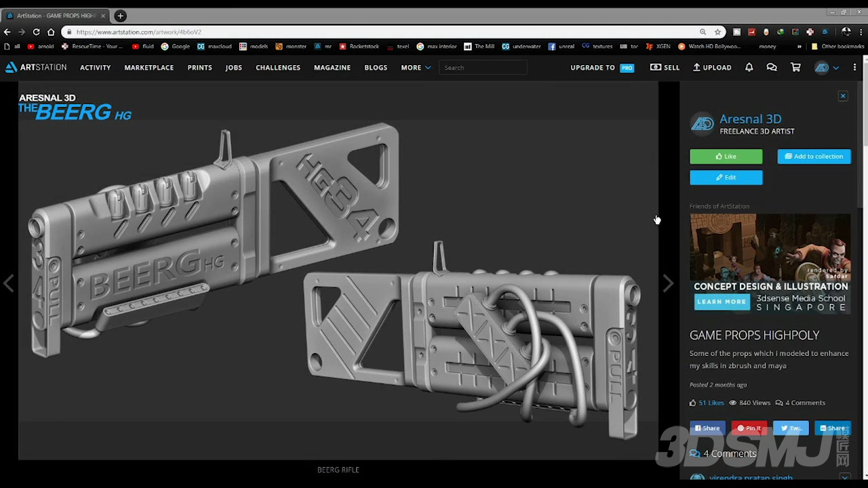The image size is (868, 488).
Task: Share on LinkedIn
Action: pos(833,428)
